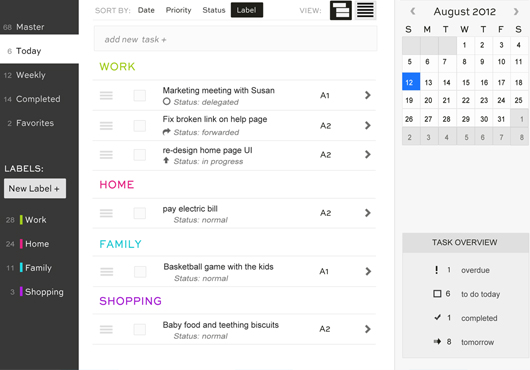This screenshot has width=530, height=370.
Task: Click the A1 priority of Marketing meeting
Action: (325, 96)
